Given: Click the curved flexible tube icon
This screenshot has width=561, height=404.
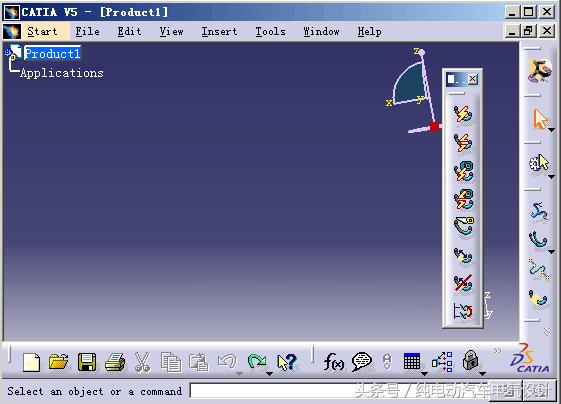Looking at the screenshot, I should click(x=538, y=239).
